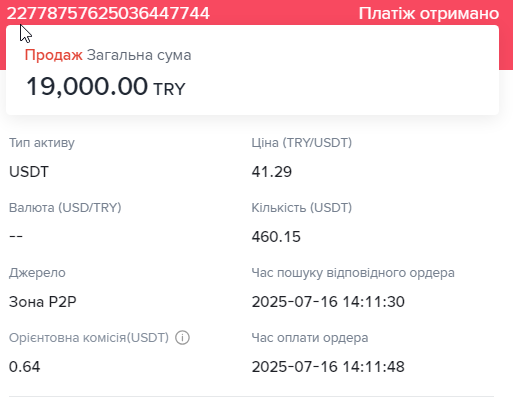Viewport: 513px width, 400px height.
Task: Select the commission value 0.64
Action: (24, 367)
